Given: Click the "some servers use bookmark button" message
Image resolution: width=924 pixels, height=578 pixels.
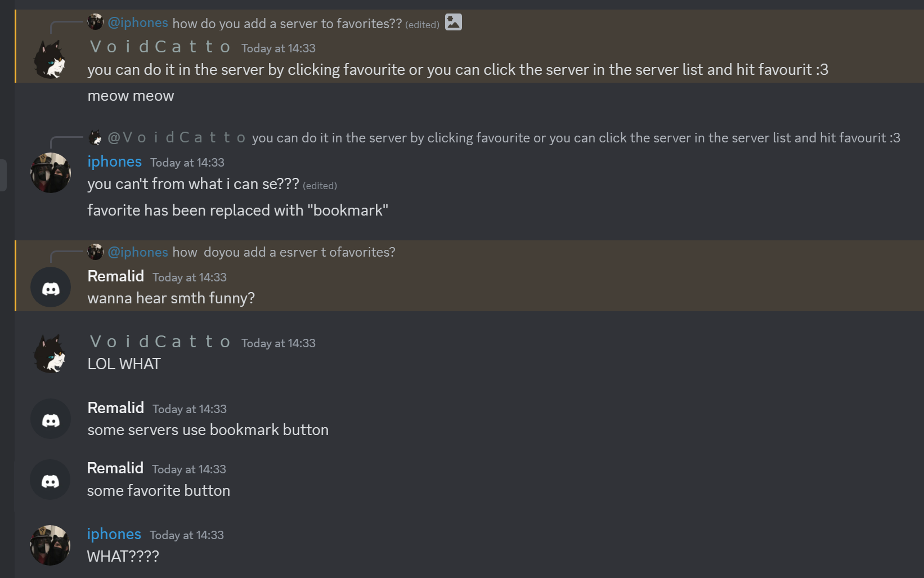Looking at the screenshot, I should click(208, 430).
